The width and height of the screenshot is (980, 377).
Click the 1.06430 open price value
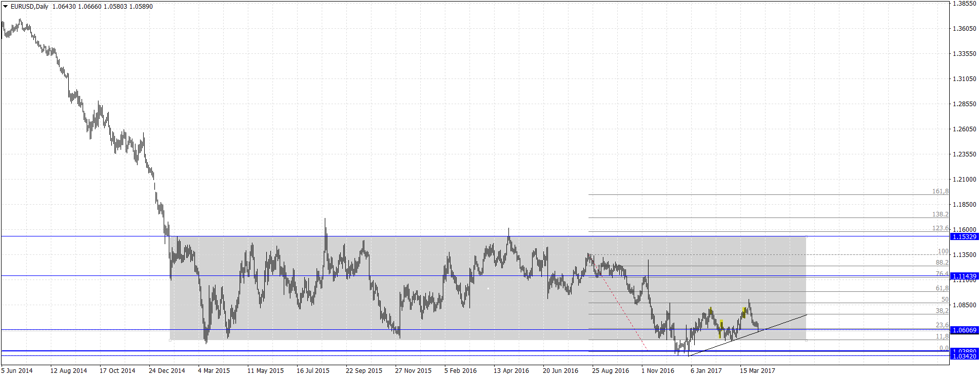64,7
